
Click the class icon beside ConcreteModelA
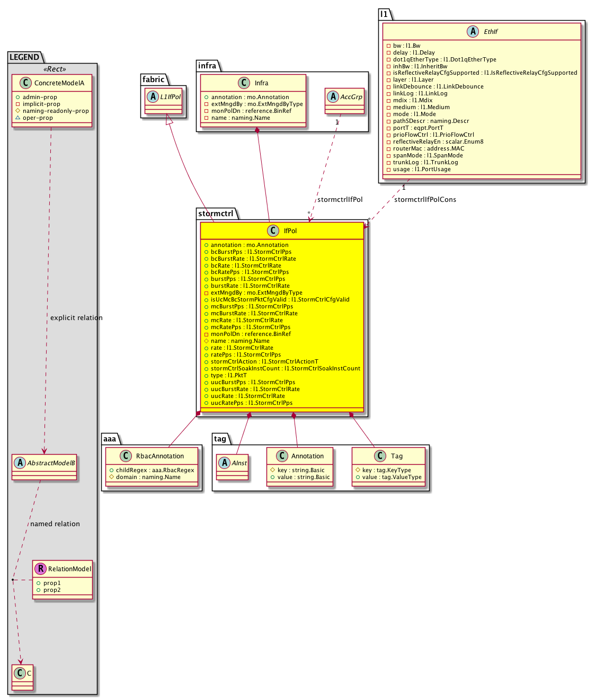click(x=25, y=83)
